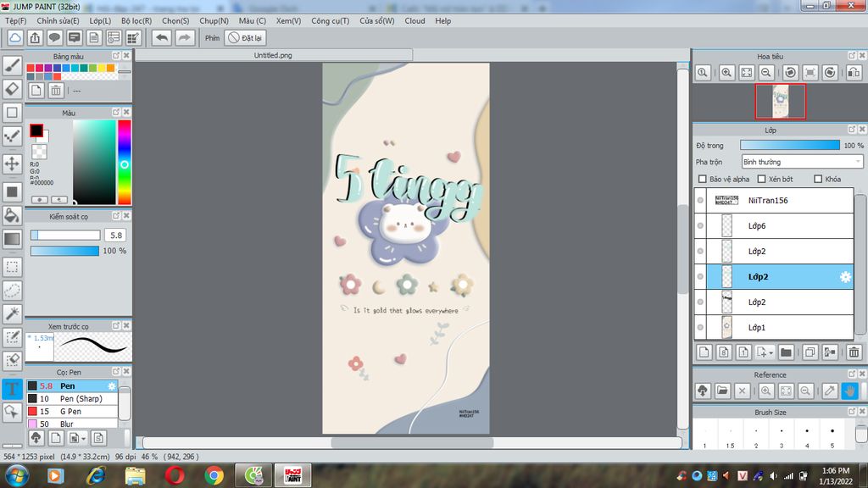This screenshot has height=488, width=868.
Task: Hide the NiiTran156 layer
Action: 700,200
